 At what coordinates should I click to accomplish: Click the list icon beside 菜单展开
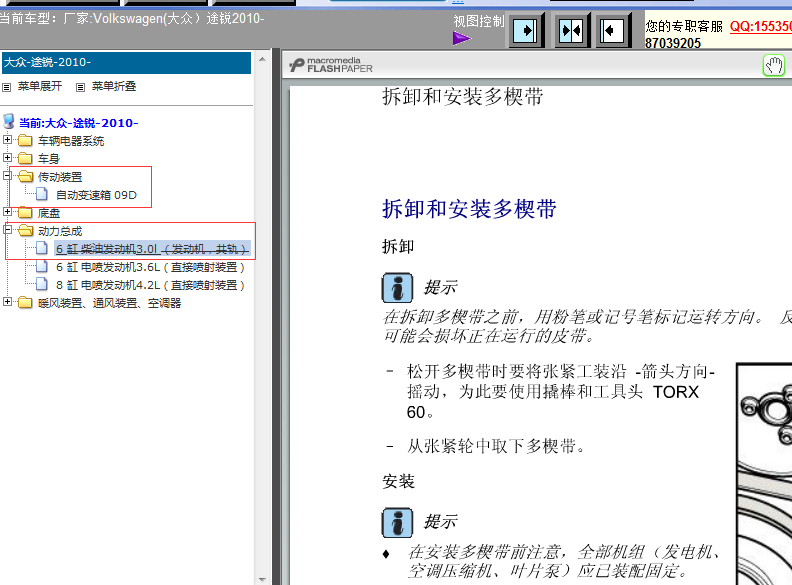pos(7,87)
